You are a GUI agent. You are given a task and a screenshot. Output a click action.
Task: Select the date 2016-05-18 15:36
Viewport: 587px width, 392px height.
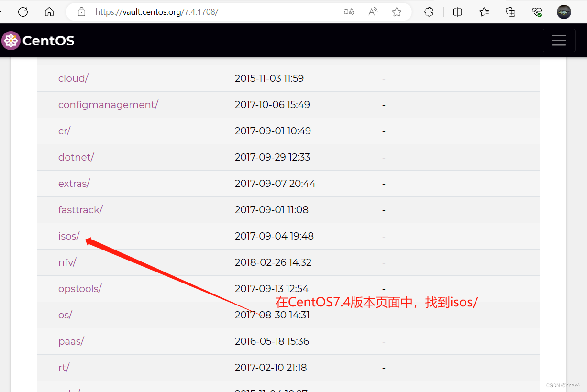point(272,341)
